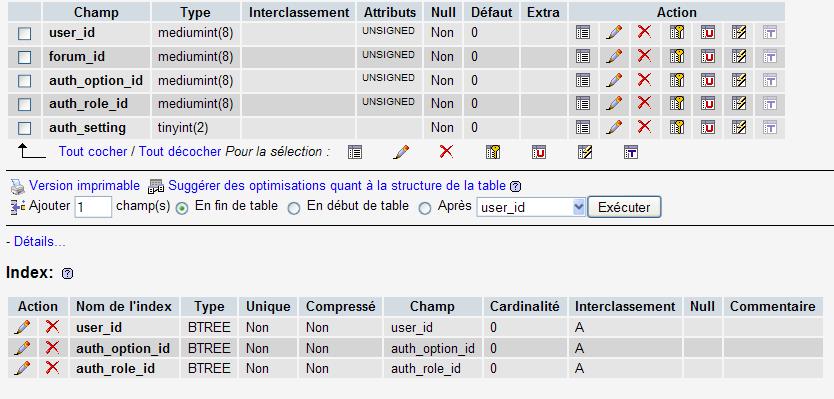Screen dimensions: 834x399
Task: Click the 'Tout cocher' link
Action: point(93,152)
